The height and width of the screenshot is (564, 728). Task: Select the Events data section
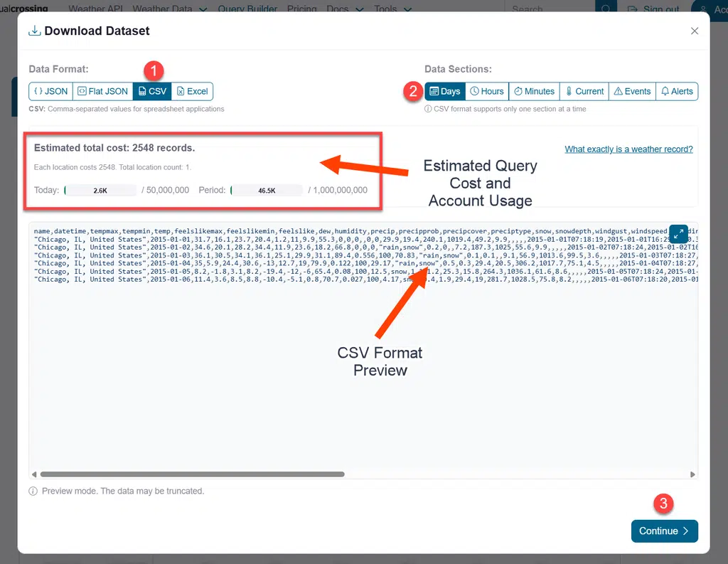(x=632, y=92)
